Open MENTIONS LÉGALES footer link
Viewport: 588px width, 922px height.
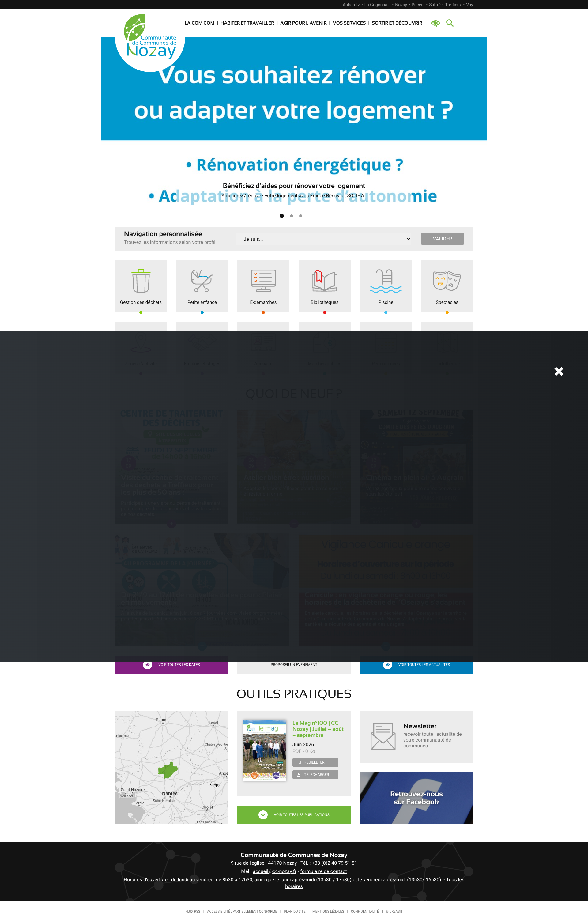tap(328, 911)
